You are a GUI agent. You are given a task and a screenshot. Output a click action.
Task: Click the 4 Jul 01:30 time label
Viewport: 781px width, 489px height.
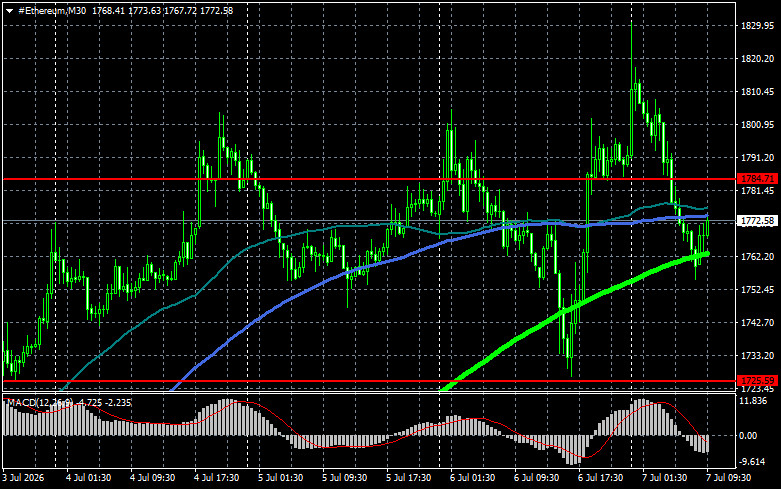pyautogui.click(x=89, y=478)
